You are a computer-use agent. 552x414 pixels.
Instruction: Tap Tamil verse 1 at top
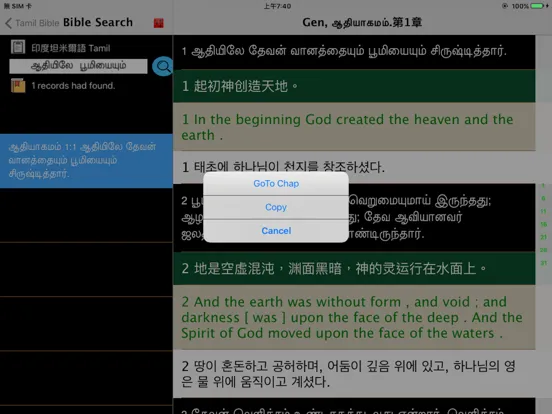click(x=354, y=51)
